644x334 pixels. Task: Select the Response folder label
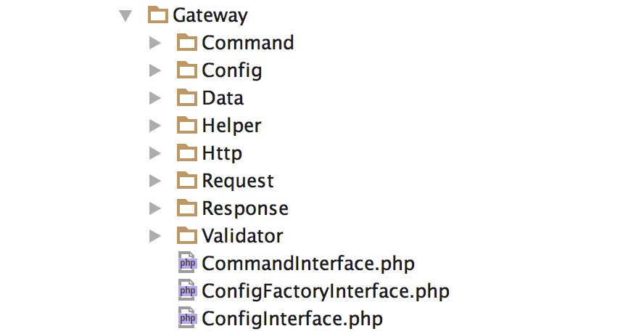tap(245, 208)
